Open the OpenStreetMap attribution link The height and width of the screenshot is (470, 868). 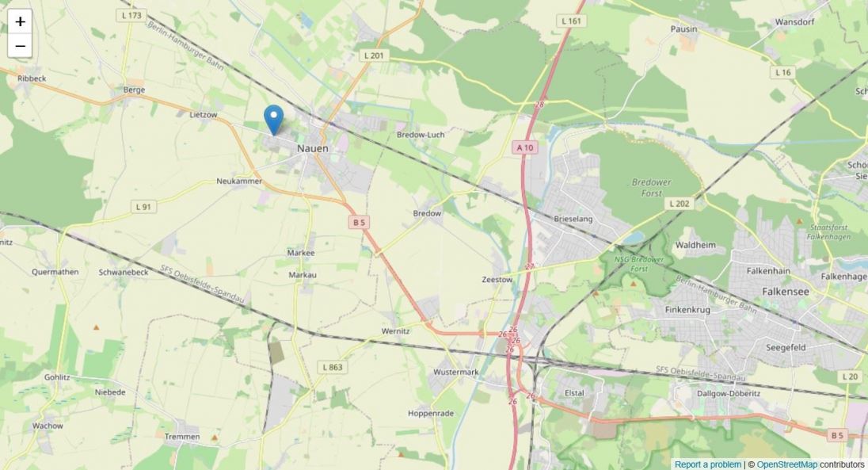coord(786,464)
